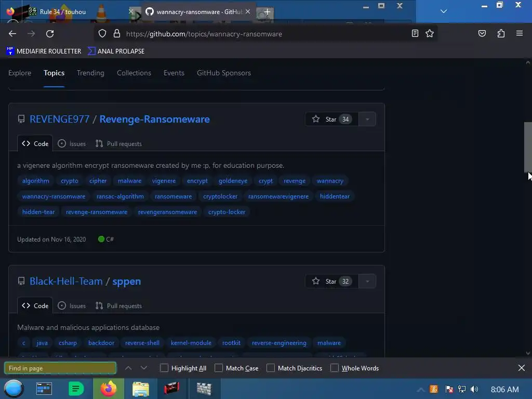Open the wannacry-ransomware topic tag
Image resolution: width=532 pixels, height=399 pixels.
click(54, 196)
